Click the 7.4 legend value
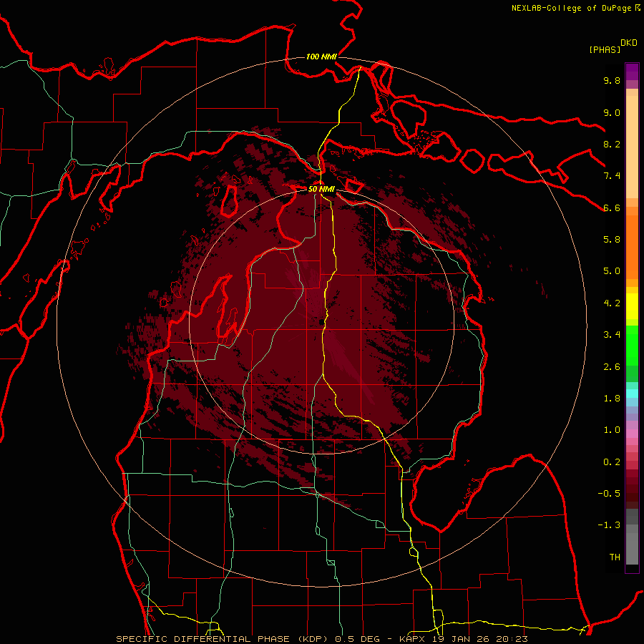This screenshot has height=644, width=644. coord(612,176)
